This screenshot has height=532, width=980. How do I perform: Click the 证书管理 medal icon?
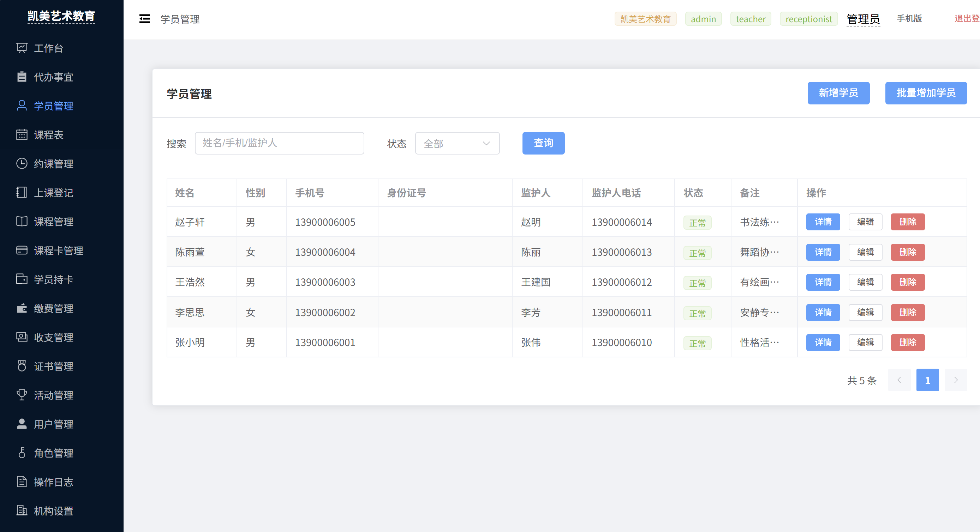(x=22, y=366)
